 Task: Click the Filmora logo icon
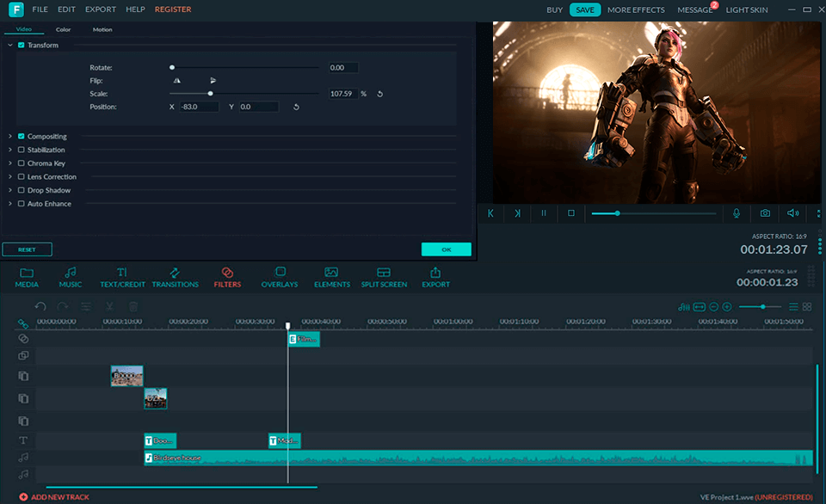pos(16,9)
